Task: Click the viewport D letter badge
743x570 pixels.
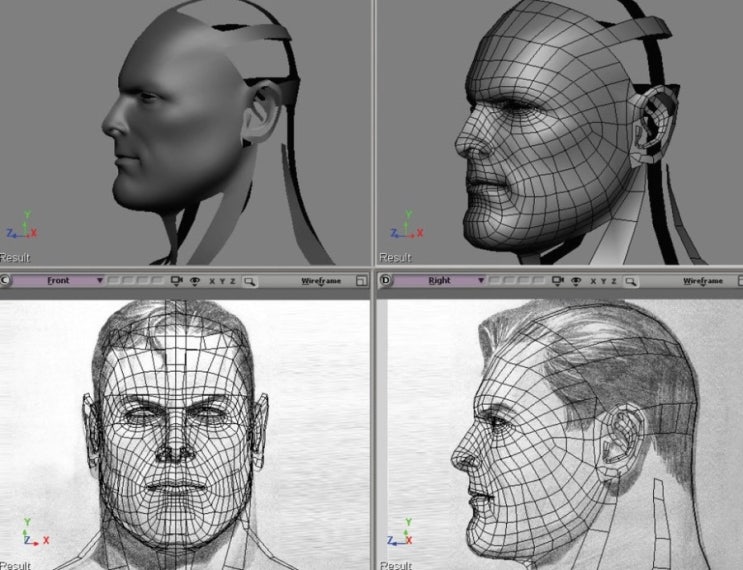Action: [x=386, y=281]
